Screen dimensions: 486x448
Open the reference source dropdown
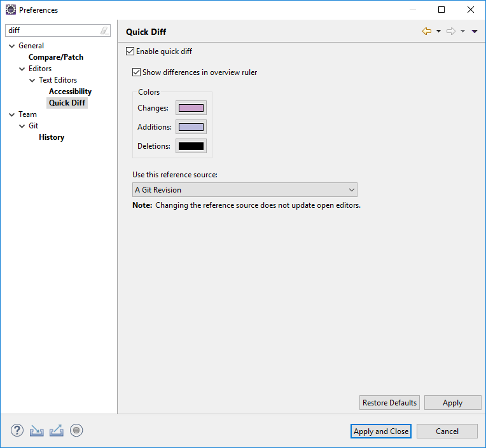pos(244,189)
